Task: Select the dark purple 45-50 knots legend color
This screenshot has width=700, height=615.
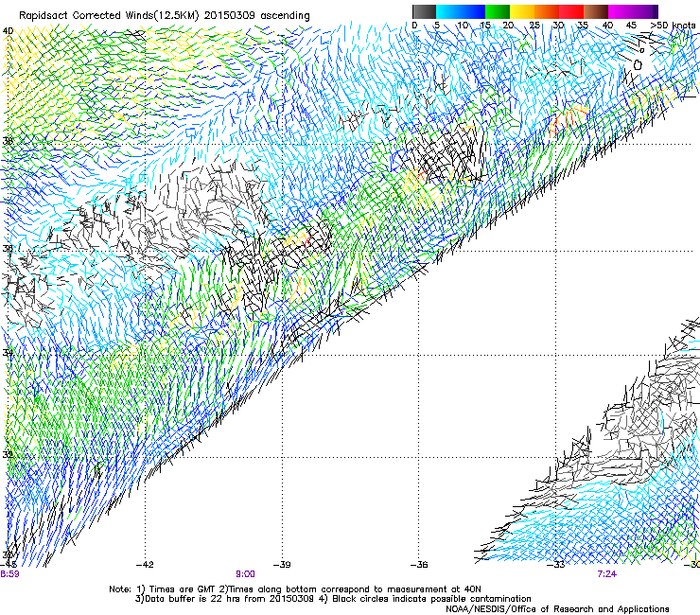Action: (645, 11)
